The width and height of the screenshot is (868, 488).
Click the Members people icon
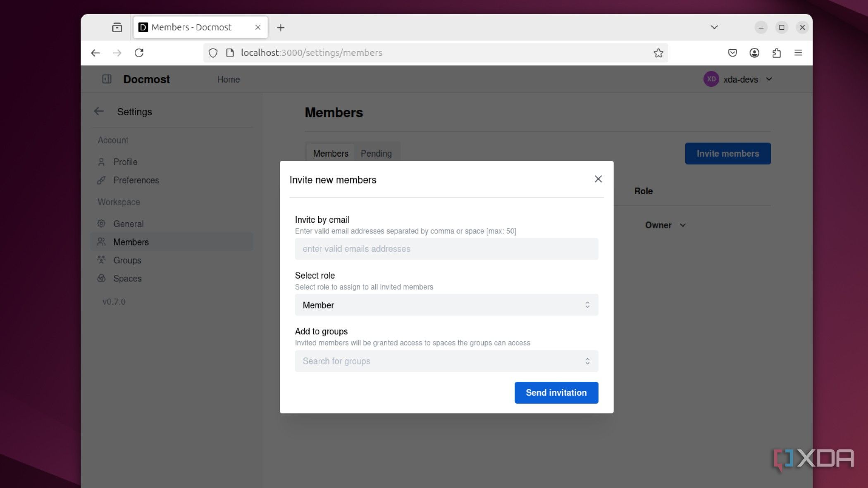coord(101,242)
